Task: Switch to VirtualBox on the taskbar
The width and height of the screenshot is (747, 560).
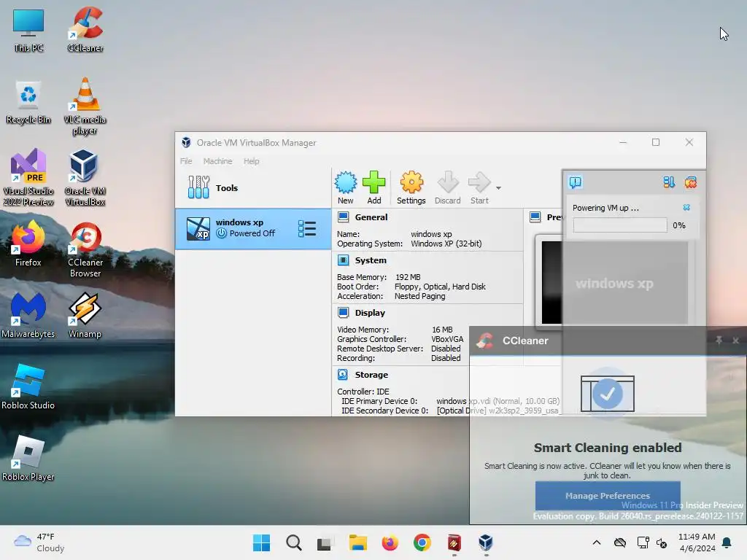Action: (x=486, y=542)
